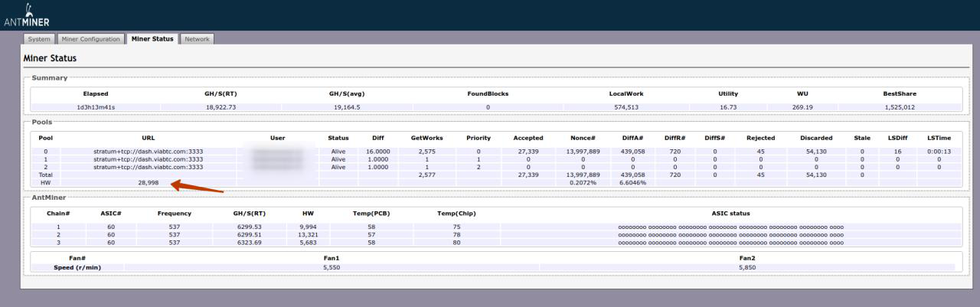
Task: Switch to the Miner Configuration tab
Action: [91, 39]
